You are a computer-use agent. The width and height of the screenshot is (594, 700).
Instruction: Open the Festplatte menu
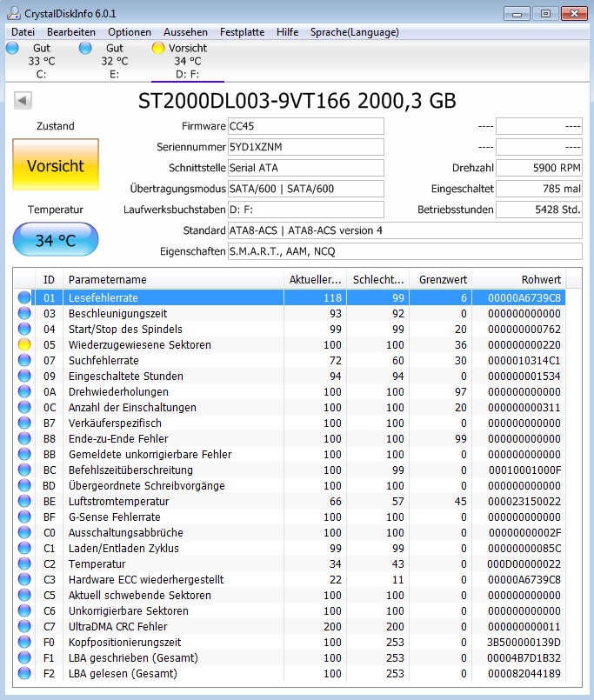pyautogui.click(x=242, y=32)
